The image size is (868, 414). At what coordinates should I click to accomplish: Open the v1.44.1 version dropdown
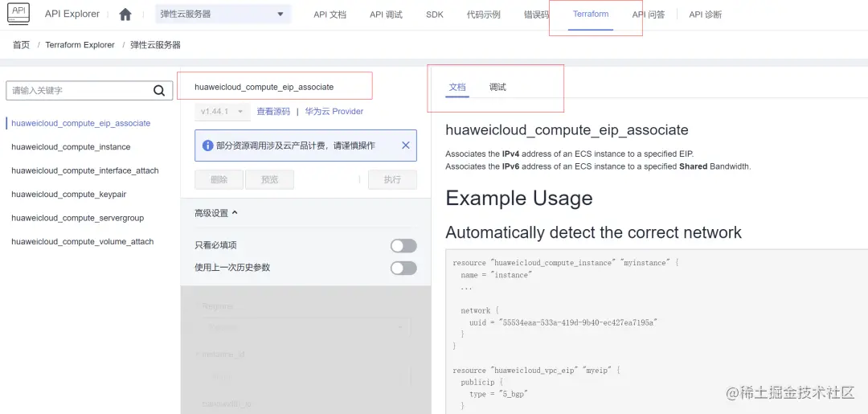[223, 112]
